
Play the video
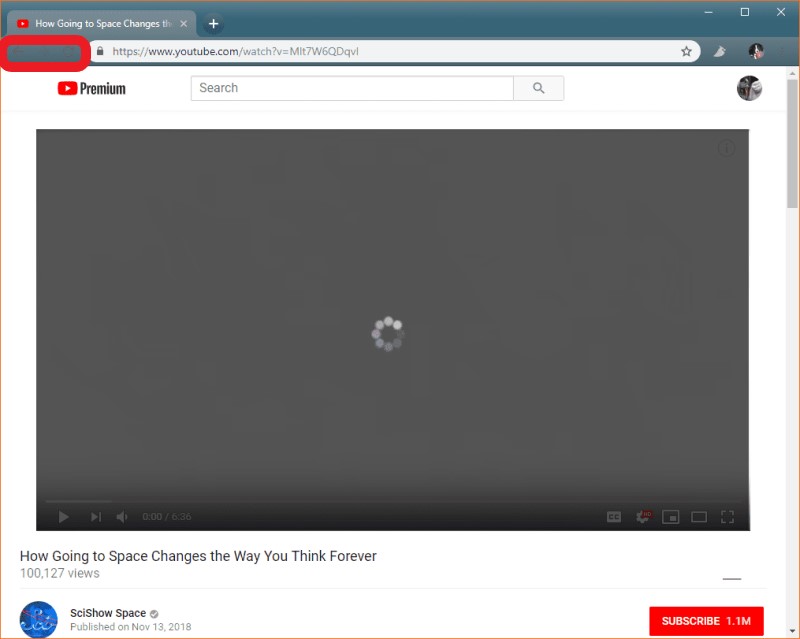point(63,517)
